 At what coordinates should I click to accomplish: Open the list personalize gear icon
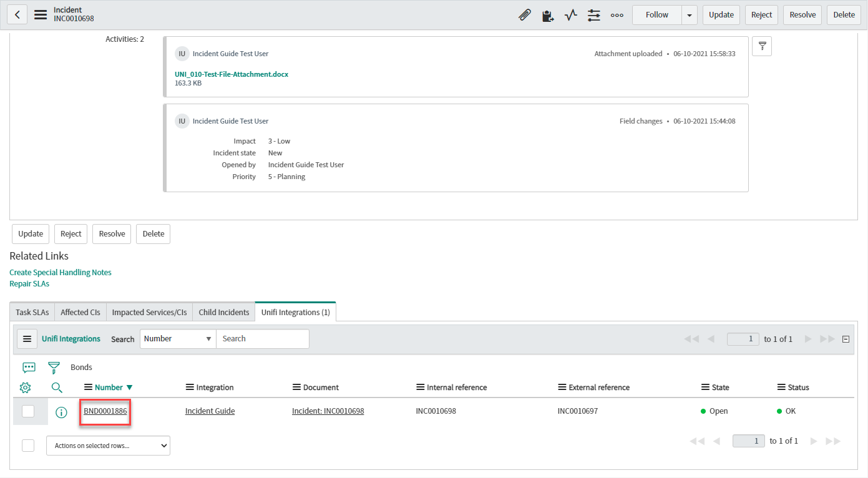26,388
